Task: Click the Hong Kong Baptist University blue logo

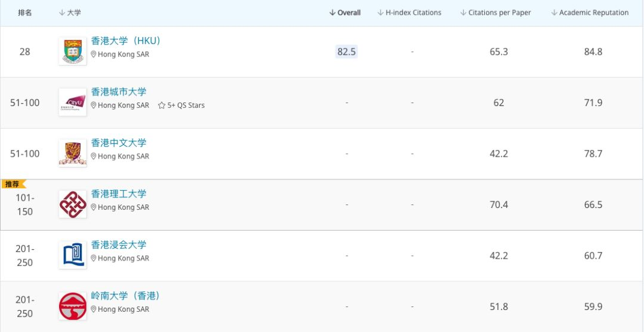Action: 73,256
